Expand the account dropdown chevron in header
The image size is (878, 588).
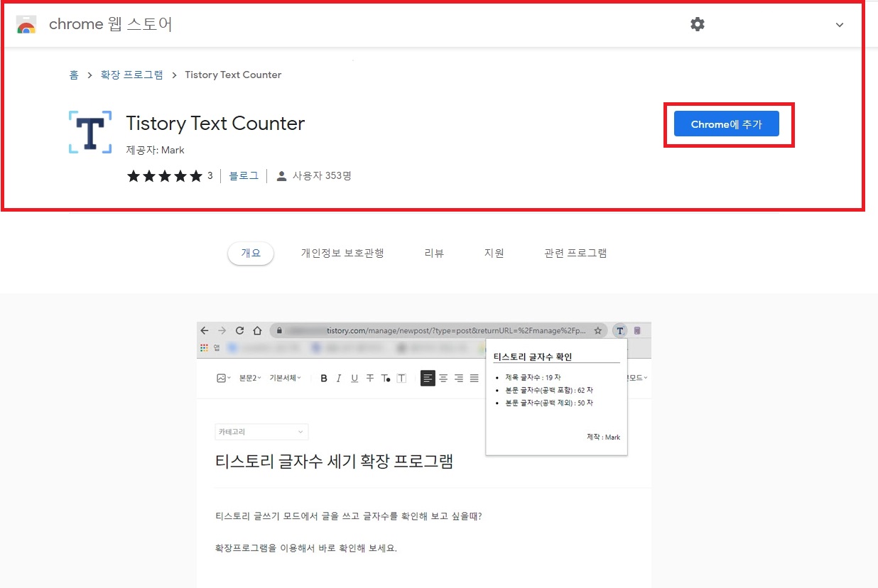840,25
